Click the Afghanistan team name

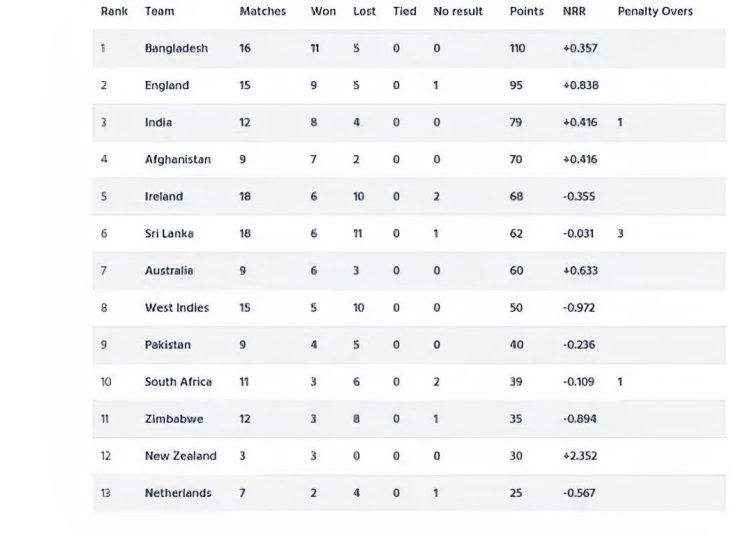coord(178,160)
